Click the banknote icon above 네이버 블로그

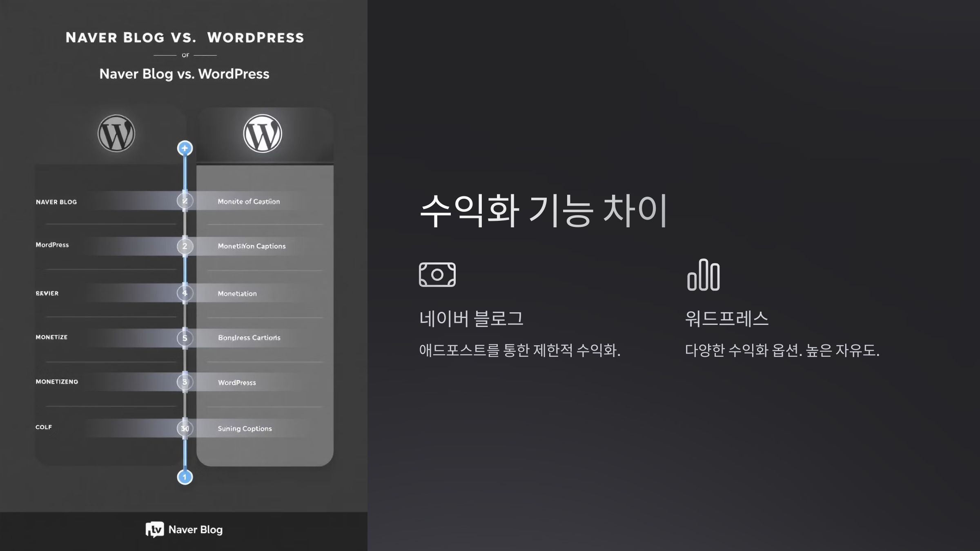click(437, 275)
